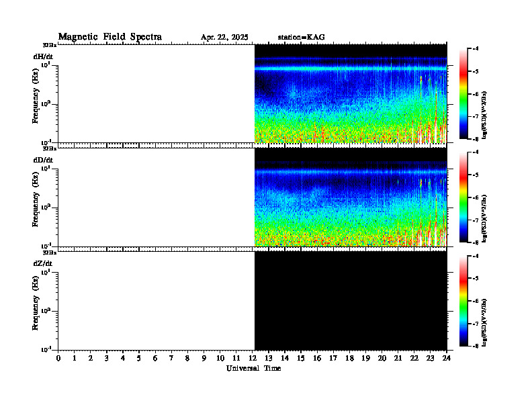This screenshot has height=411, width=532.
Task: Click hour 17 on the time axis
Action: tap(334, 359)
